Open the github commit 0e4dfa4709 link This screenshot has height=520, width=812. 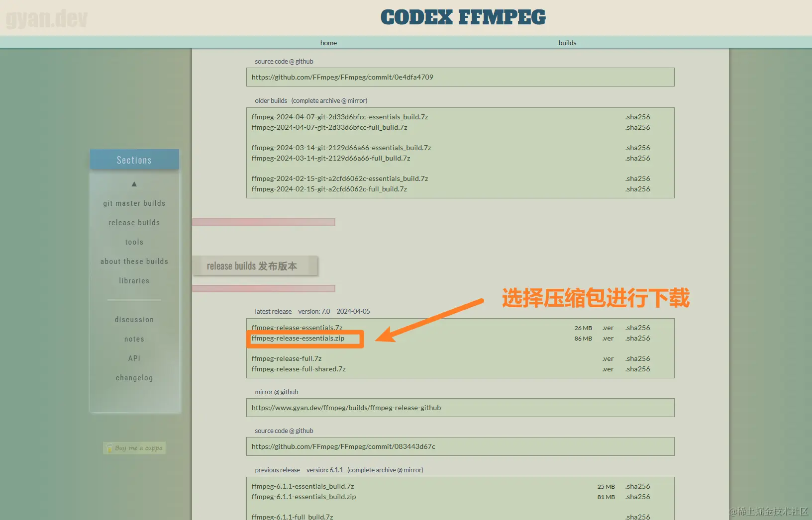342,77
